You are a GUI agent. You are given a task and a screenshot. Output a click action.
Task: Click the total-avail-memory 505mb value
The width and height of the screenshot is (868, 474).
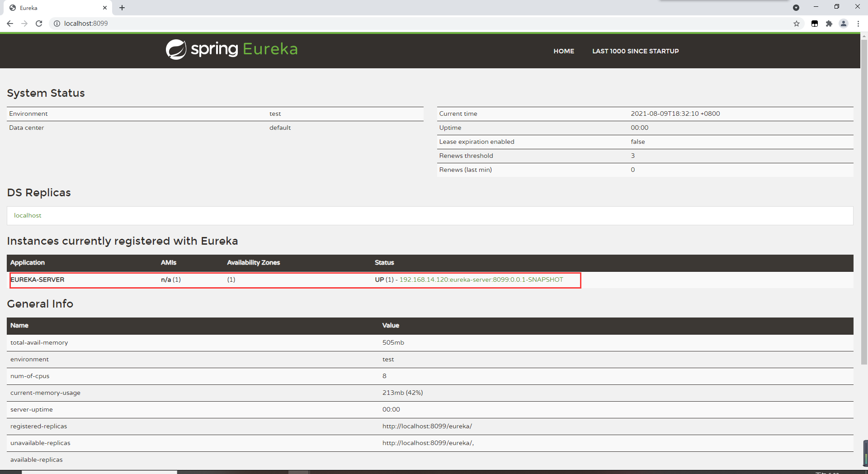tap(393, 342)
